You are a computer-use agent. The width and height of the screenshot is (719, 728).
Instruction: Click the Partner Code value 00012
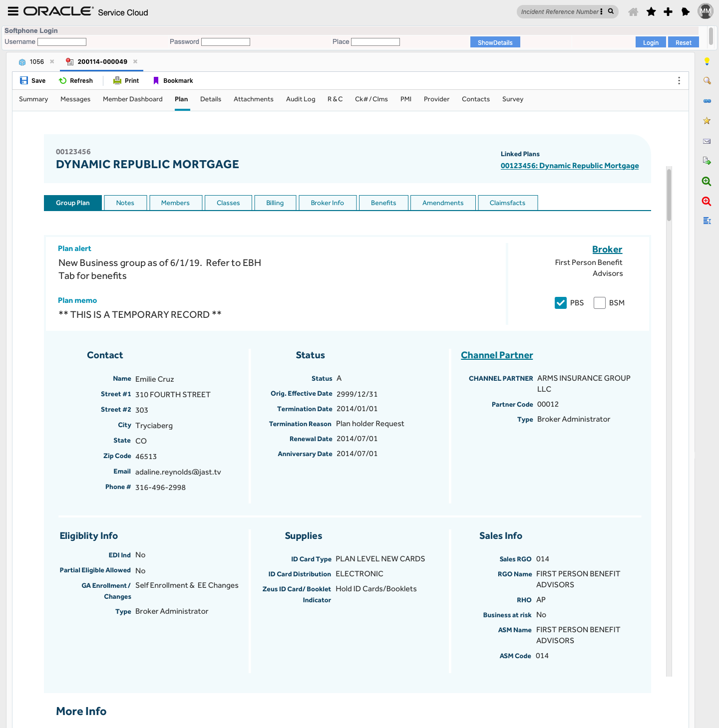(x=548, y=404)
